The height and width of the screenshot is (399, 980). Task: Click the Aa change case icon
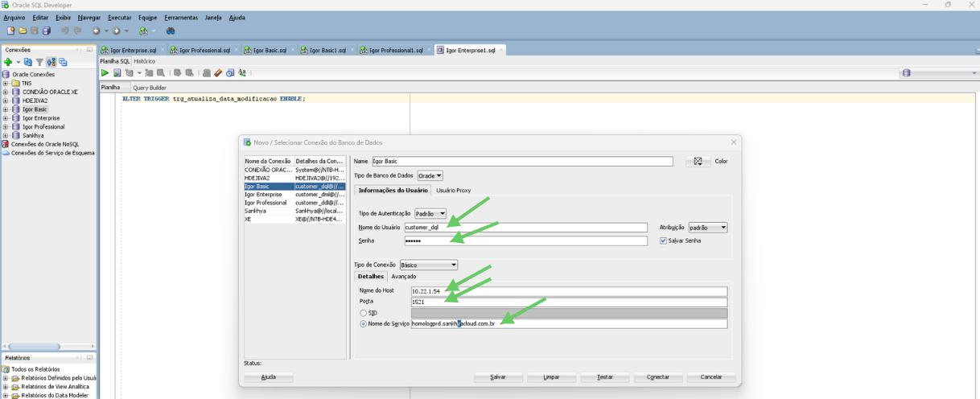[x=242, y=73]
